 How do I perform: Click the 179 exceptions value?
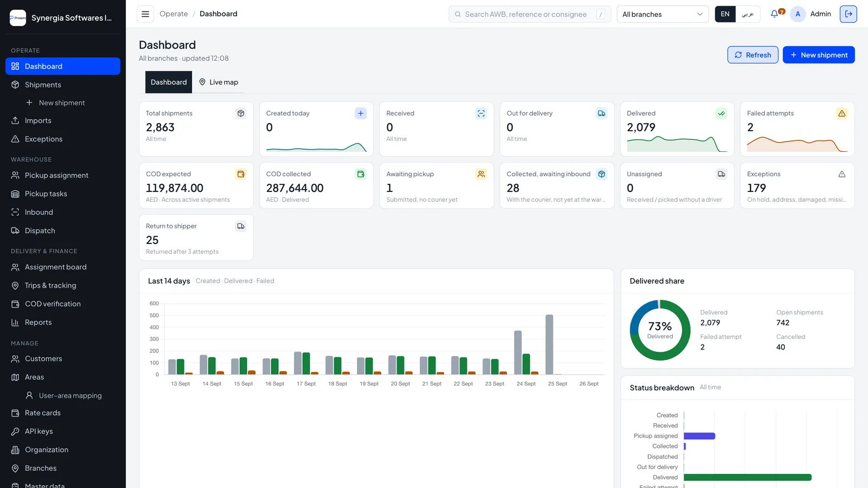coord(756,188)
